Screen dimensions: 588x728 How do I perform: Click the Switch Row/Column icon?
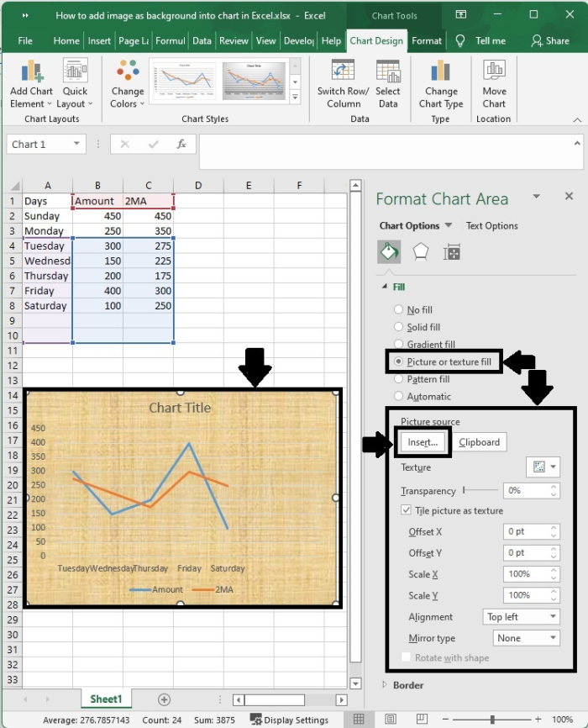pos(343,71)
